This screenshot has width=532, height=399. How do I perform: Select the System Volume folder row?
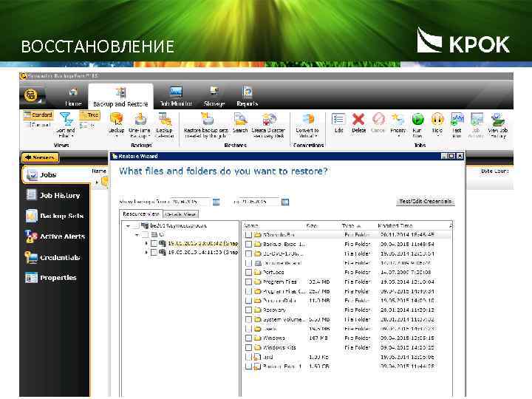[x=348, y=320]
